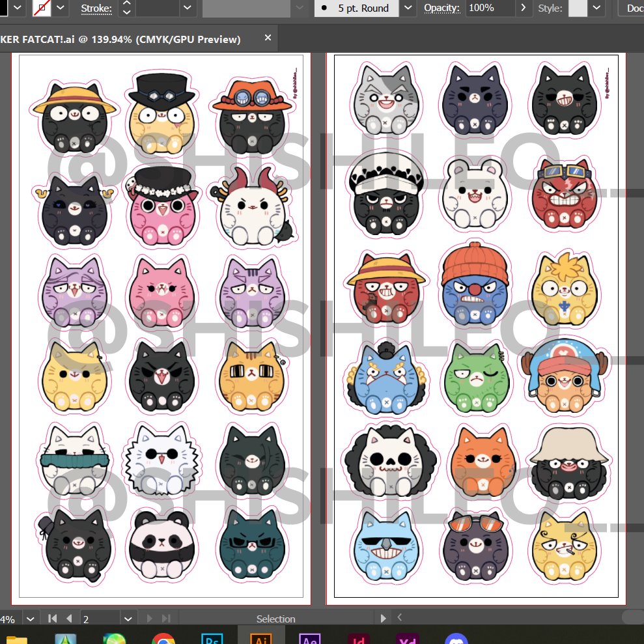Select the skull-faced cat with afro
The image size is (644, 644).
click(x=389, y=462)
